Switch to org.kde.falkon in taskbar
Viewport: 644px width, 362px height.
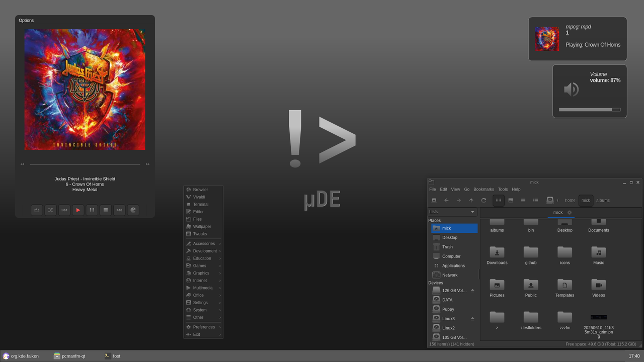tap(21, 356)
